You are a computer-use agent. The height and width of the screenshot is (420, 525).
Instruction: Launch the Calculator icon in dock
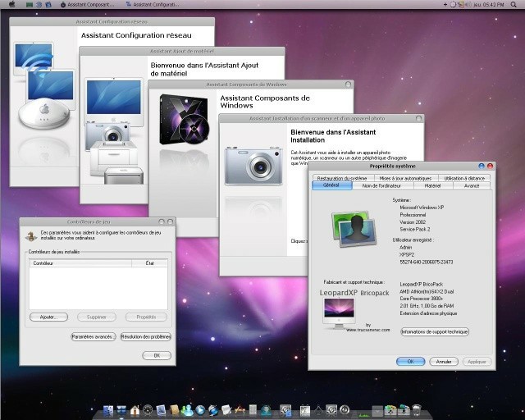tap(253, 410)
